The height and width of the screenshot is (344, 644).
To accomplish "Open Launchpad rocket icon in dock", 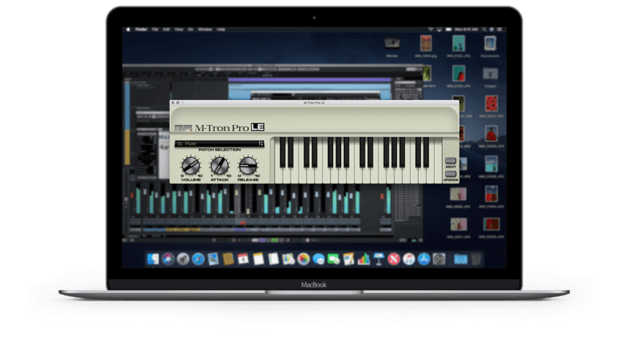I will point(184,259).
